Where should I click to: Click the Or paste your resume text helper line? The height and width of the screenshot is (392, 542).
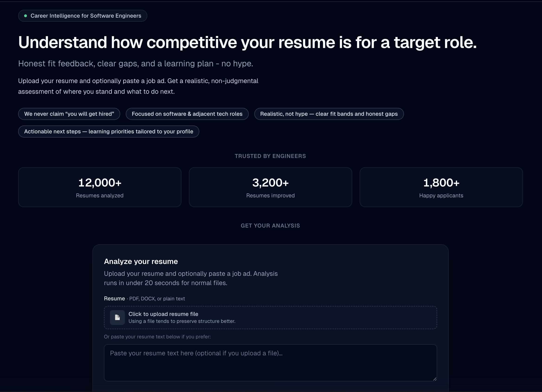click(157, 337)
